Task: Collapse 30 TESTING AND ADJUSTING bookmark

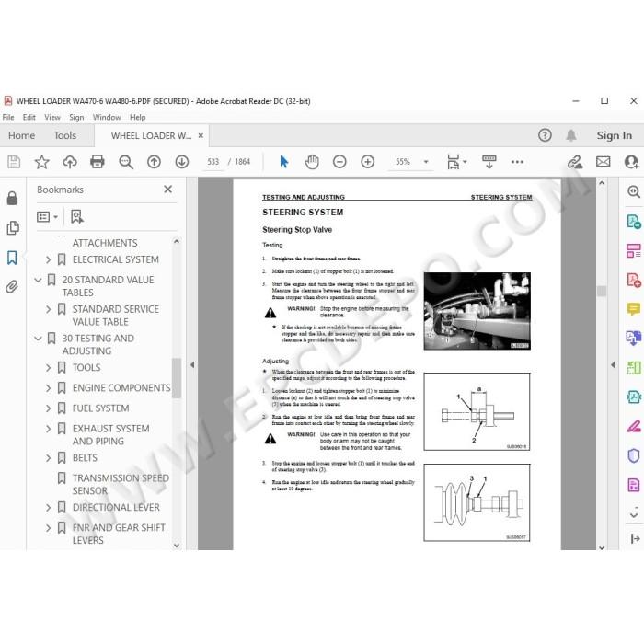Action: point(39,339)
